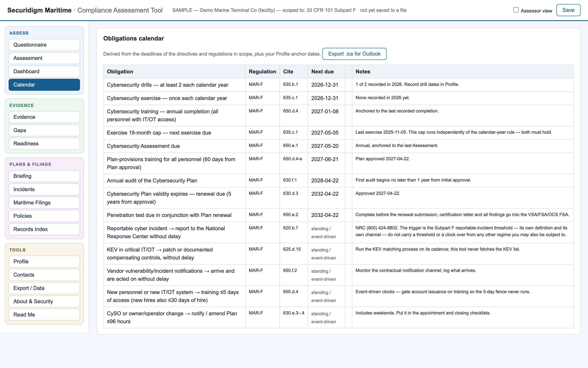Click cite 625.d.15
Screen dimensions: 588x368
pos(292,249)
